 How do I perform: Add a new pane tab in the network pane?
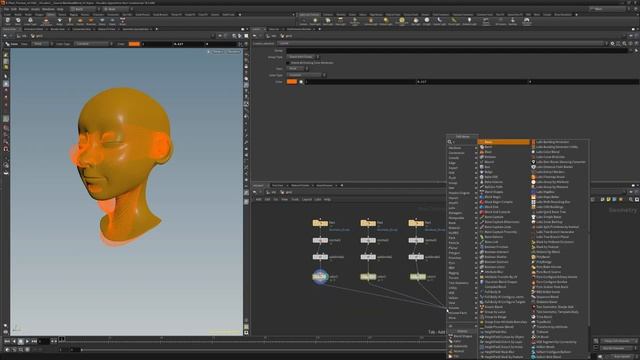pos(342,185)
